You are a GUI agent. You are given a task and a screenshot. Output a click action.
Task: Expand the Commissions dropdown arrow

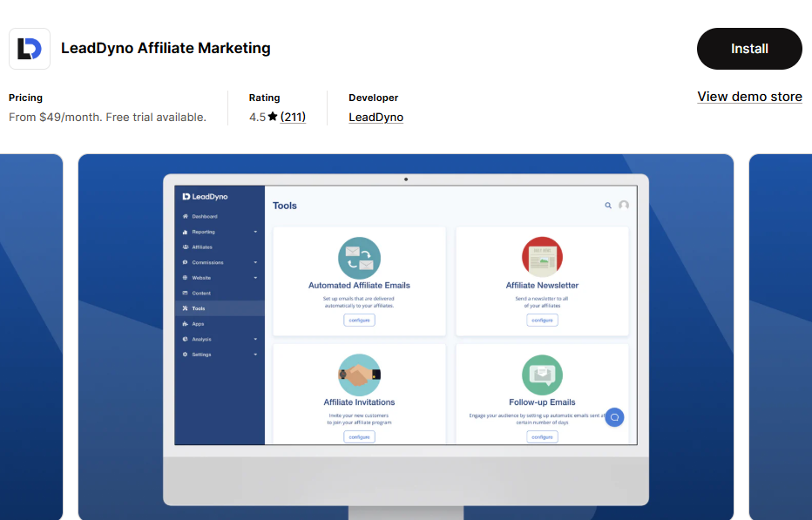coord(255,262)
